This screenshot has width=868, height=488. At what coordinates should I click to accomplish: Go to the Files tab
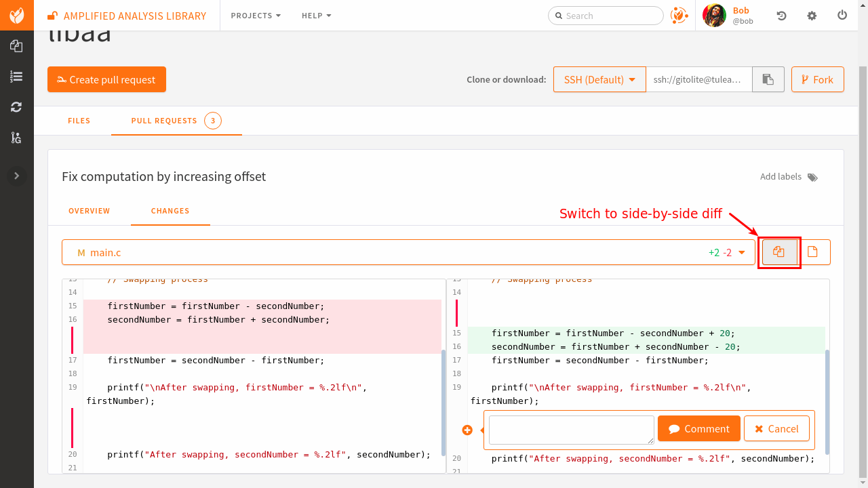coord(79,121)
